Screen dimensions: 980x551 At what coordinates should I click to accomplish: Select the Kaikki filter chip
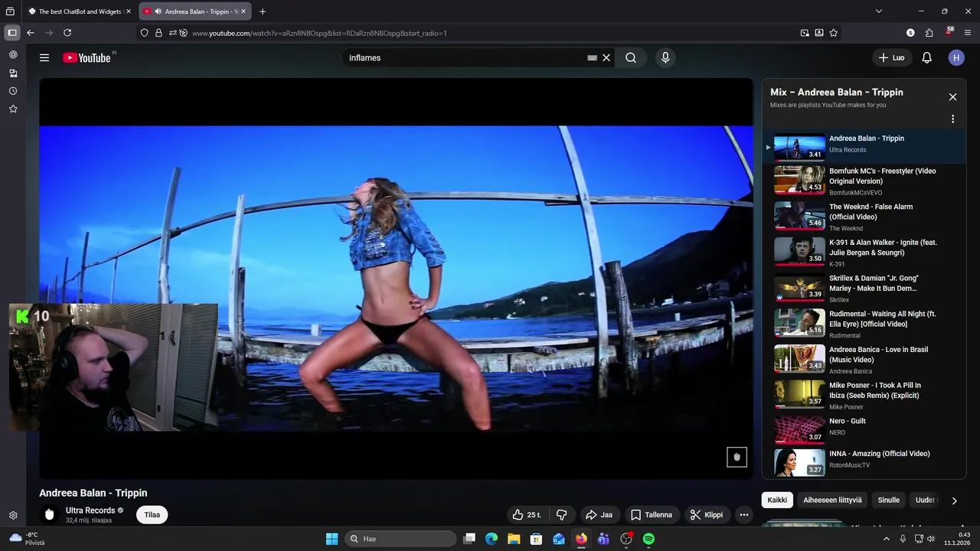(777, 500)
